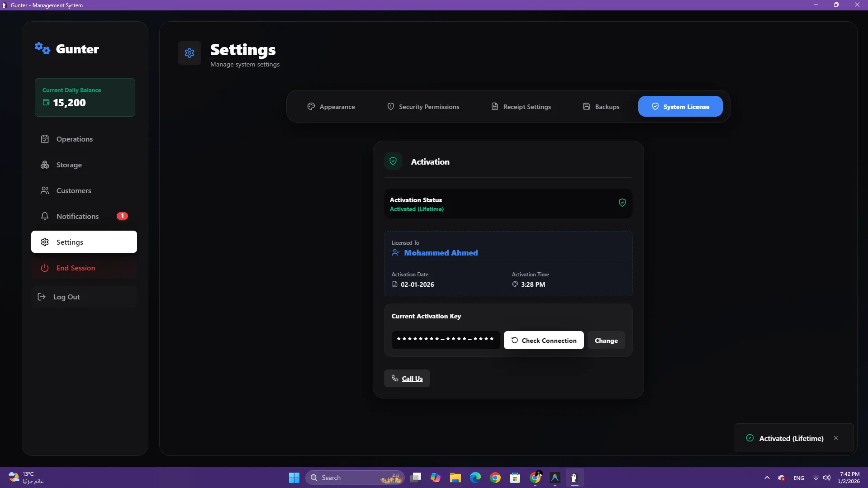Switch to the Security Permissions tab
868x488 pixels.
tap(423, 107)
